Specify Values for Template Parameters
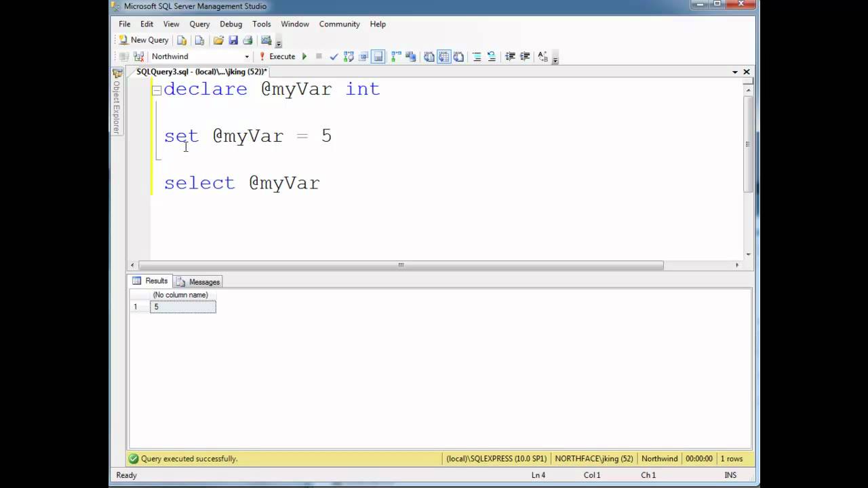 [x=542, y=56]
